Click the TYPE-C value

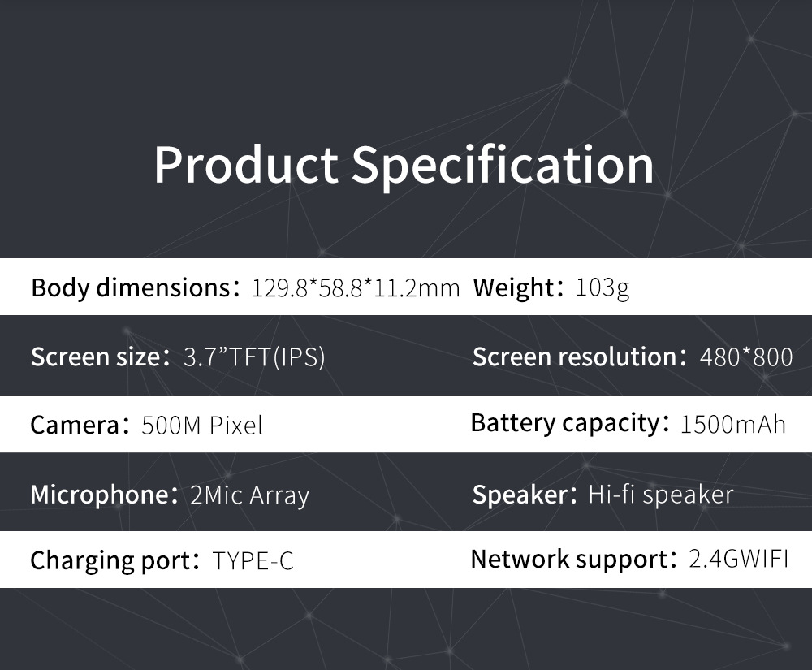(x=253, y=561)
